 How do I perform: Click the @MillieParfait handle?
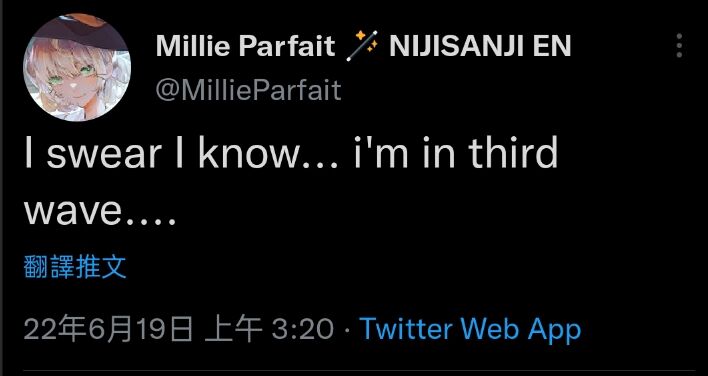pyautogui.click(x=248, y=90)
